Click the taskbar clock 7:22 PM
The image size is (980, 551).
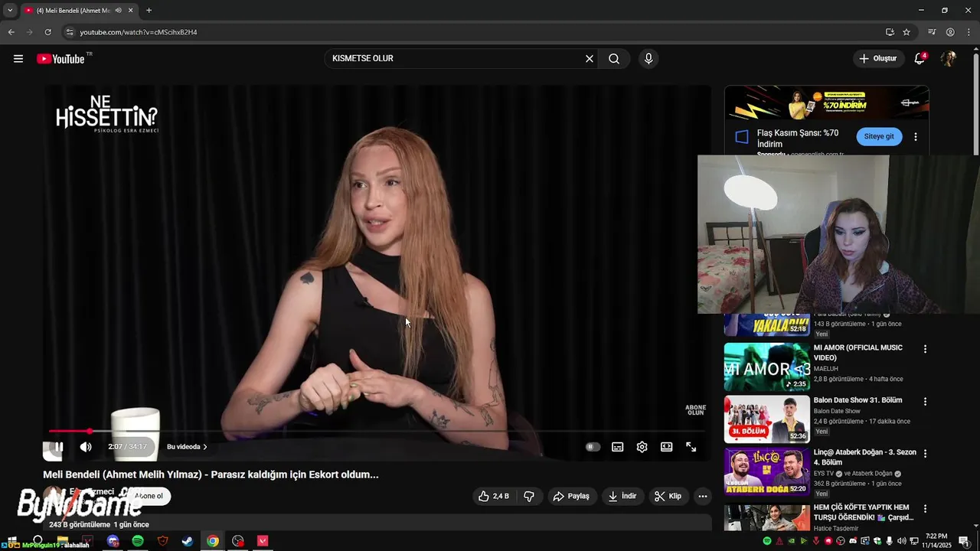click(936, 541)
